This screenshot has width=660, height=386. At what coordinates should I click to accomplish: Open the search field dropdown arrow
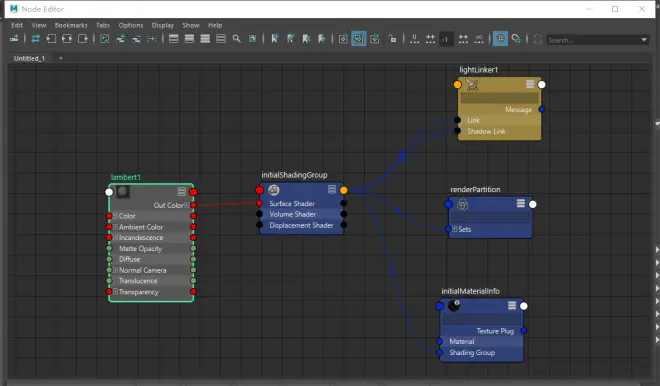pos(644,40)
